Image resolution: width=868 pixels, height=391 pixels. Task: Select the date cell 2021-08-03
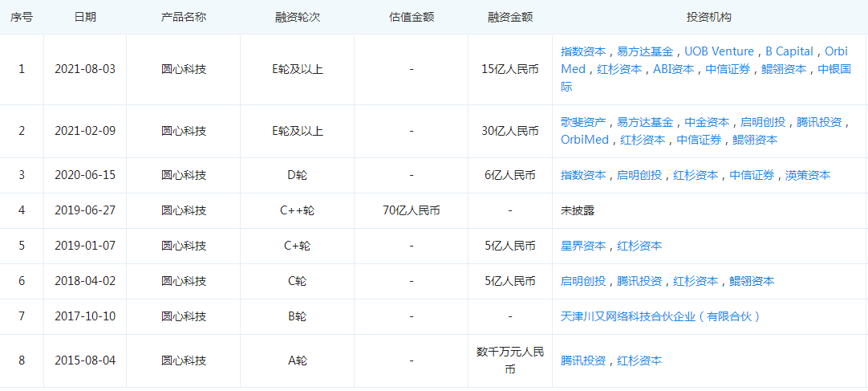[85, 70]
